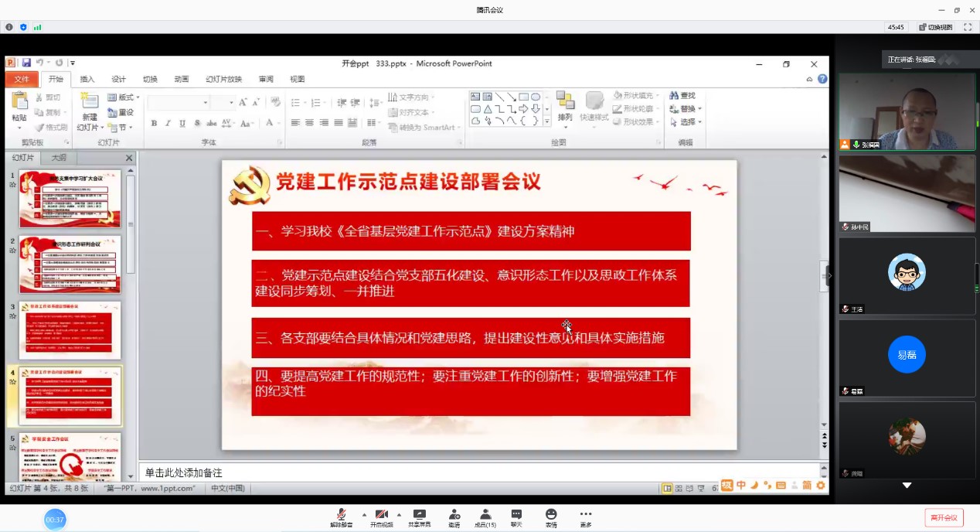Open the 聊天 chat panel
The height and width of the screenshot is (532, 980).
pos(516,516)
